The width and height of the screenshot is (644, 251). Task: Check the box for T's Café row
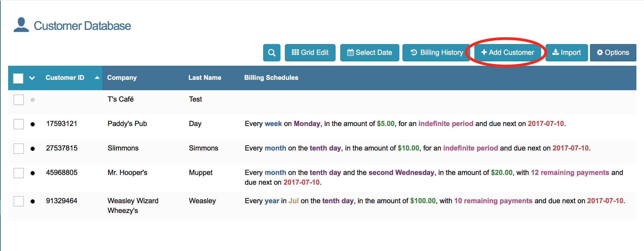click(x=19, y=100)
